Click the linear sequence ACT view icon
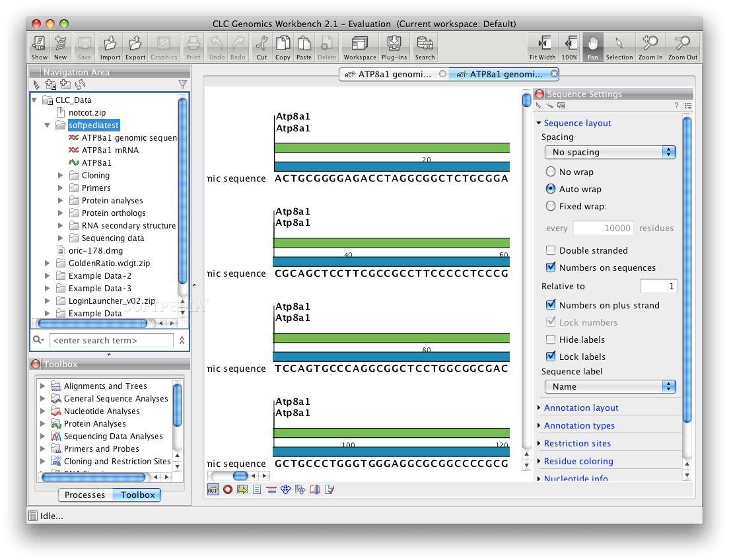Image resolution: width=729 pixels, height=560 pixels. [x=213, y=489]
